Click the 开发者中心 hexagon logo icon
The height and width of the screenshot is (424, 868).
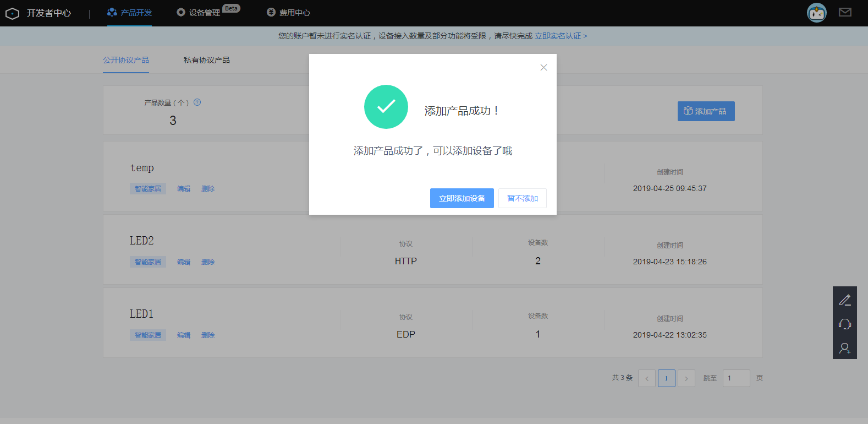(12, 13)
